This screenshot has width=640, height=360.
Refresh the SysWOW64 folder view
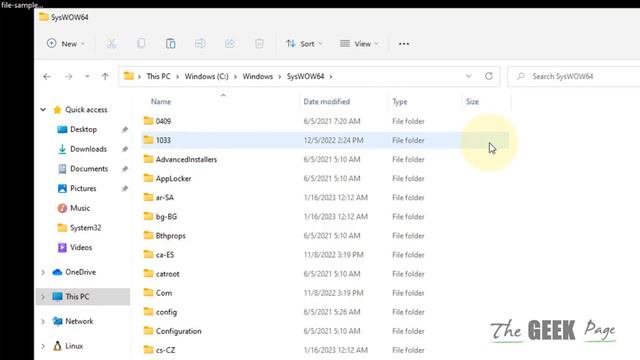[489, 76]
